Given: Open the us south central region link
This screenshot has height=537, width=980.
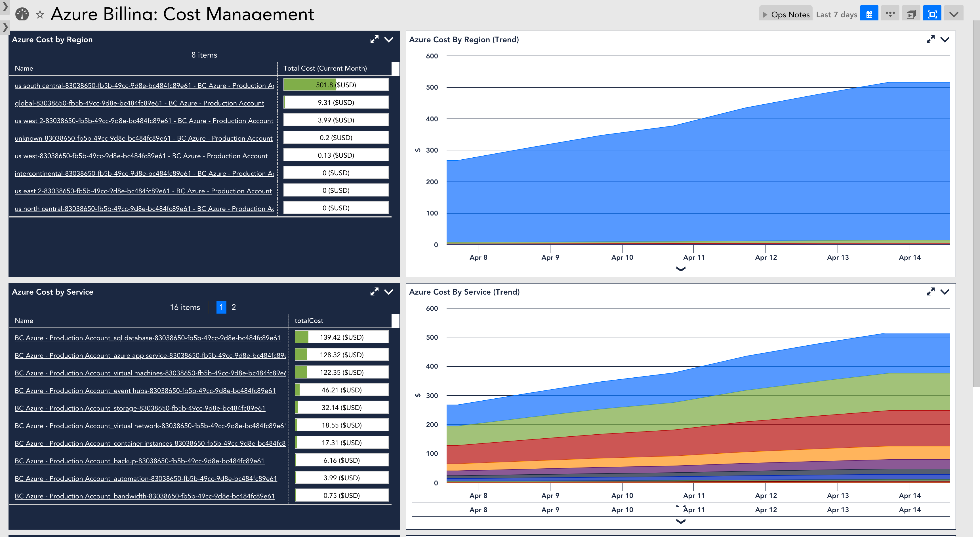Looking at the screenshot, I should tap(145, 86).
